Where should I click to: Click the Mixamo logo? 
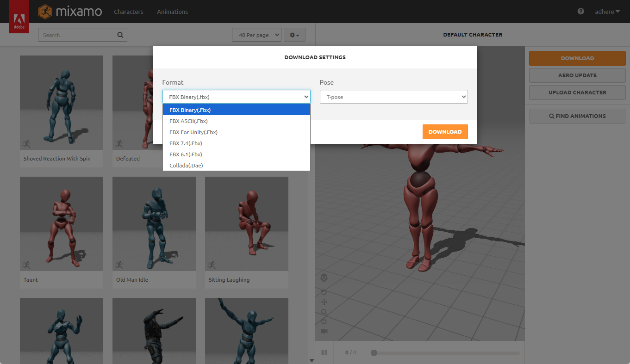(x=70, y=12)
